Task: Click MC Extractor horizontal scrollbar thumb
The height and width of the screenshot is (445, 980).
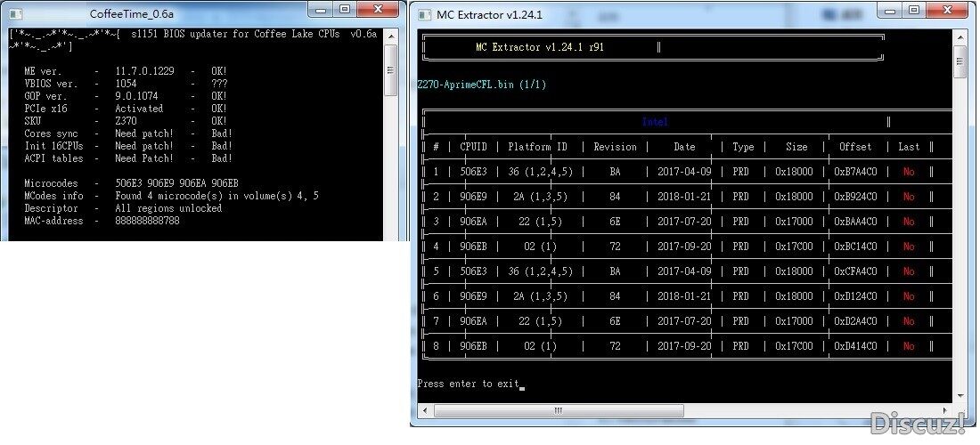Action: click(558, 410)
